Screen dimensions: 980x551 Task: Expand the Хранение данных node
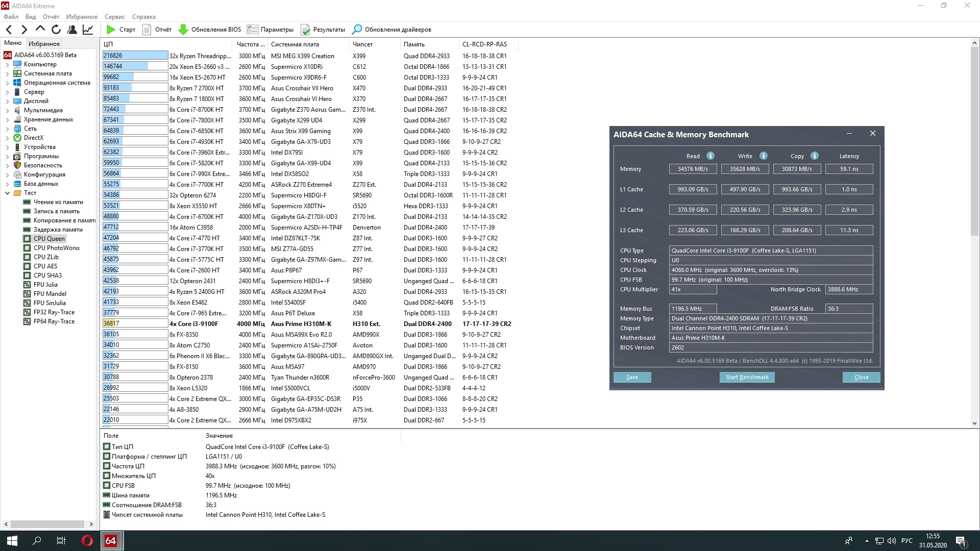click(7, 120)
